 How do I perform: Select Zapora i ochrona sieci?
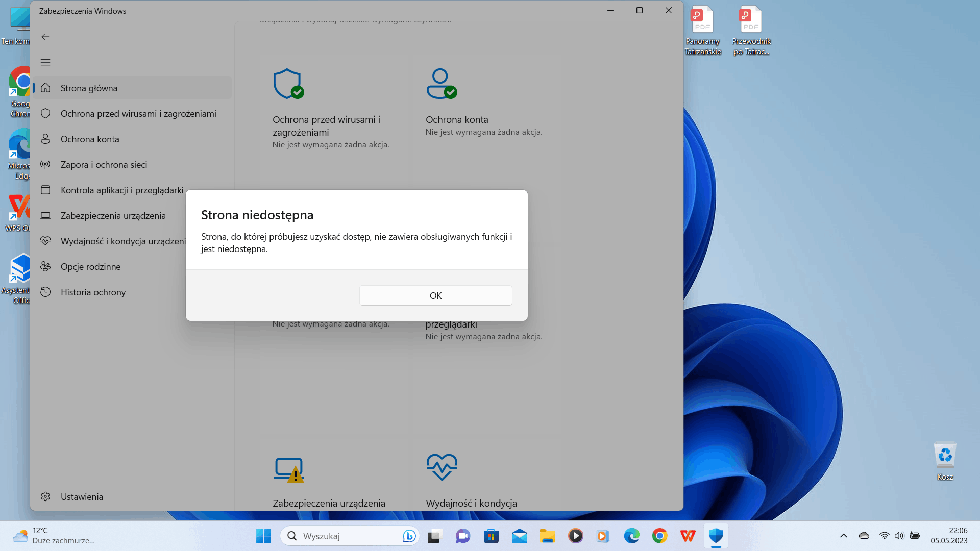click(104, 165)
